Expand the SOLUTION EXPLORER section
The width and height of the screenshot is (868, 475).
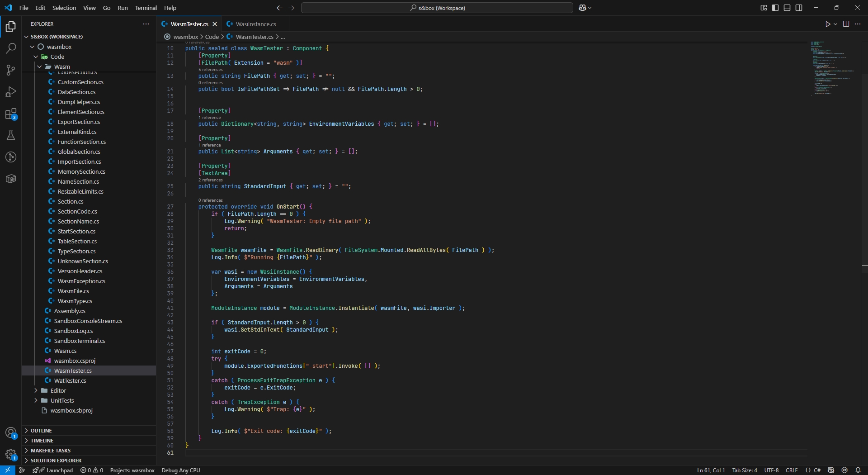[89, 461]
